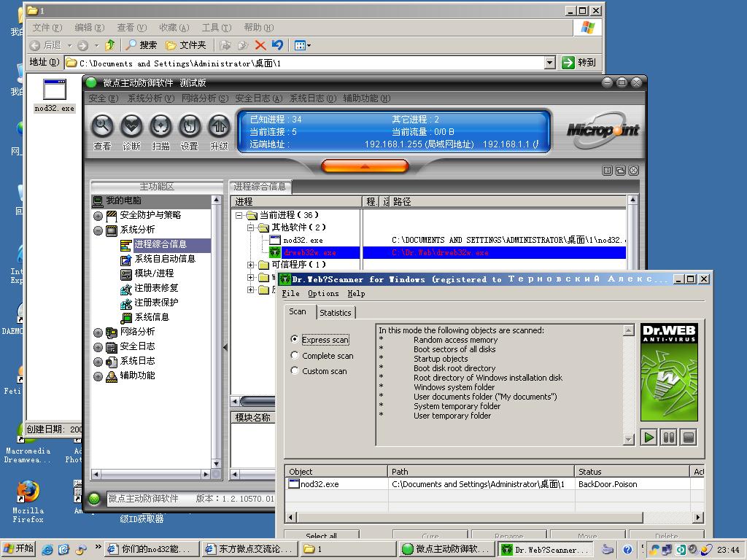Expand the 网络分析 tree node
Image resolution: width=747 pixels, height=560 pixels.
(x=98, y=332)
